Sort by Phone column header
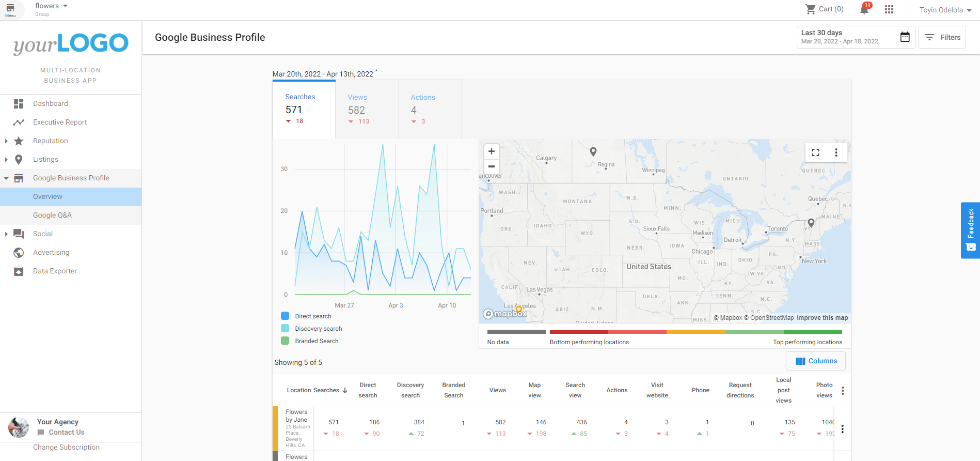This screenshot has width=980, height=461. click(x=701, y=390)
